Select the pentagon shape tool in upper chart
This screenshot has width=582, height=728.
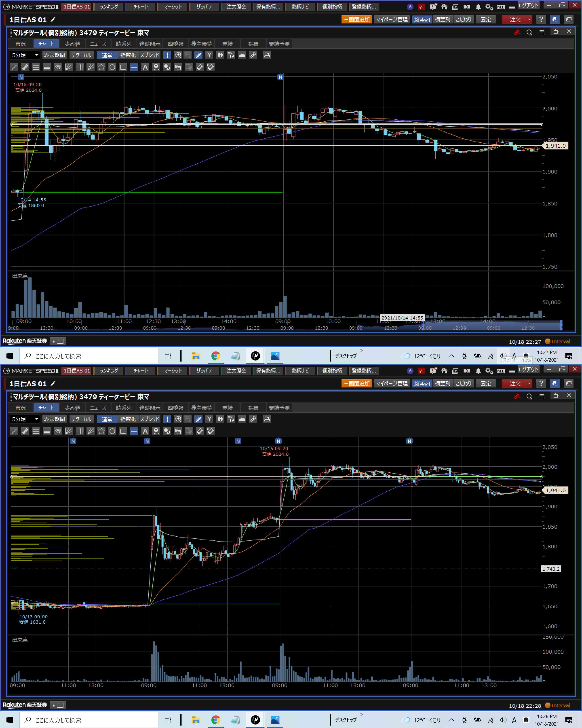click(x=101, y=67)
